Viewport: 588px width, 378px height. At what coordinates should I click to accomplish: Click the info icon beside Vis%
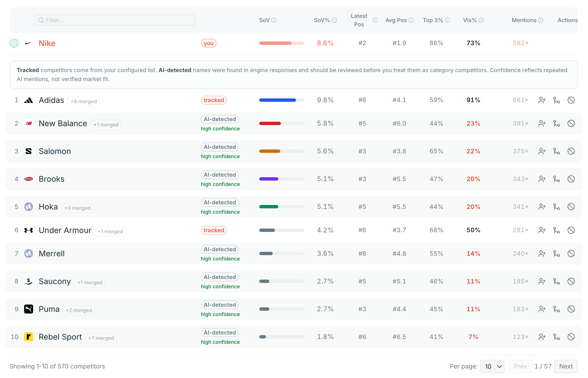point(481,20)
